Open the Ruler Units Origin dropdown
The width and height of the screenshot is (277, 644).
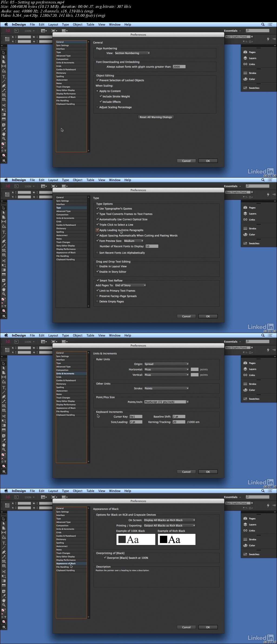[x=166, y=364]
